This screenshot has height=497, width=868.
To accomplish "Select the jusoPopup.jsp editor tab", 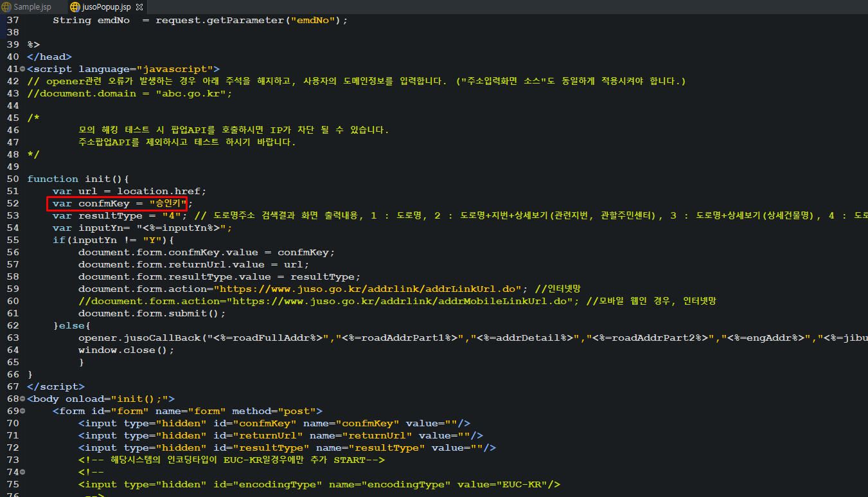I will pos(106,7).
